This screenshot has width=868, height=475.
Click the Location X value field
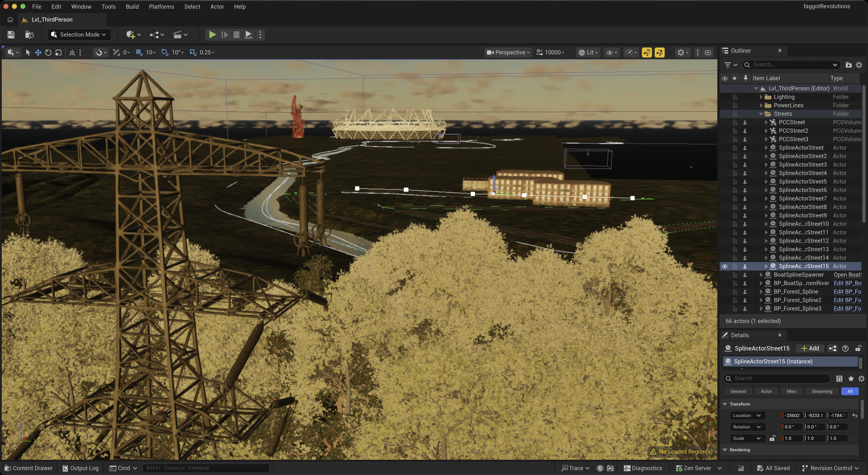[x=792, y=415]
